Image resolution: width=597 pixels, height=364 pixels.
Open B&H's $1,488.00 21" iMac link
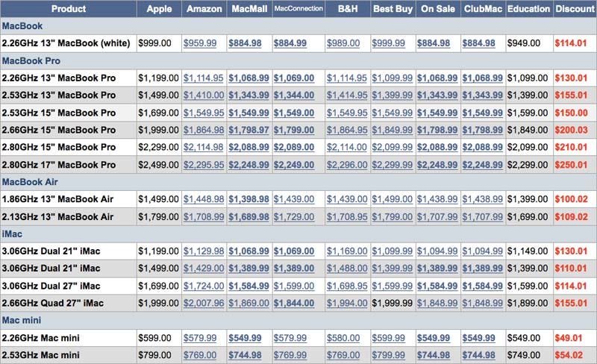pos(347,269)
